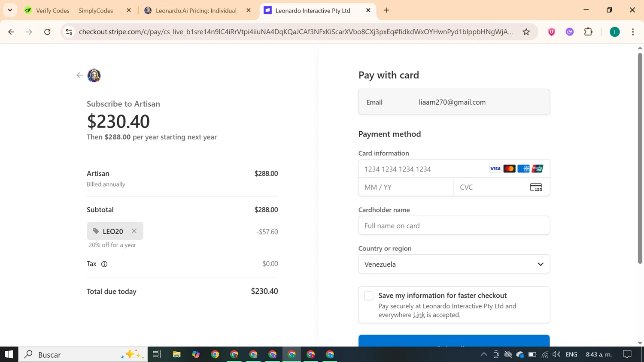Click the Artisan $288.00 price
Viewport: 644px width, 362px height.
266,173
